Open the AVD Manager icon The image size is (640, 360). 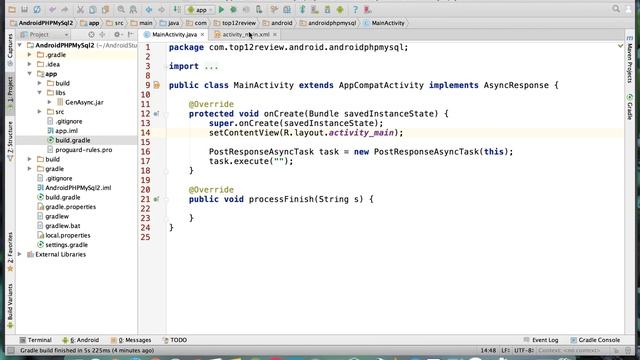(x=315, y=9)
